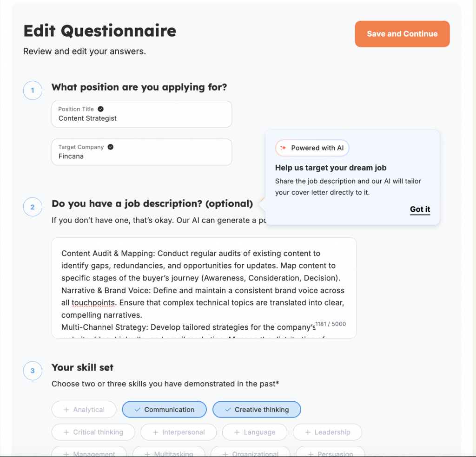Click inside the job description text area

pyautogui.click(x=204, y=288)
